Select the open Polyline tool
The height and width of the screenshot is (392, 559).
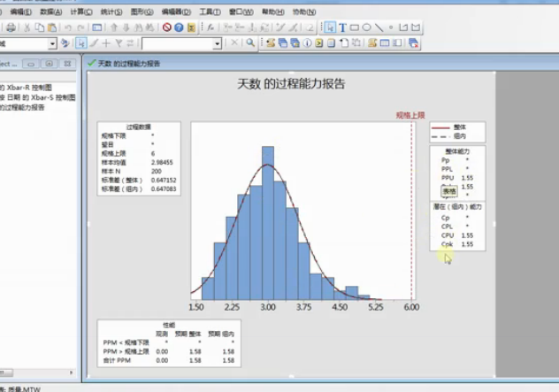(x=403, y=27)
